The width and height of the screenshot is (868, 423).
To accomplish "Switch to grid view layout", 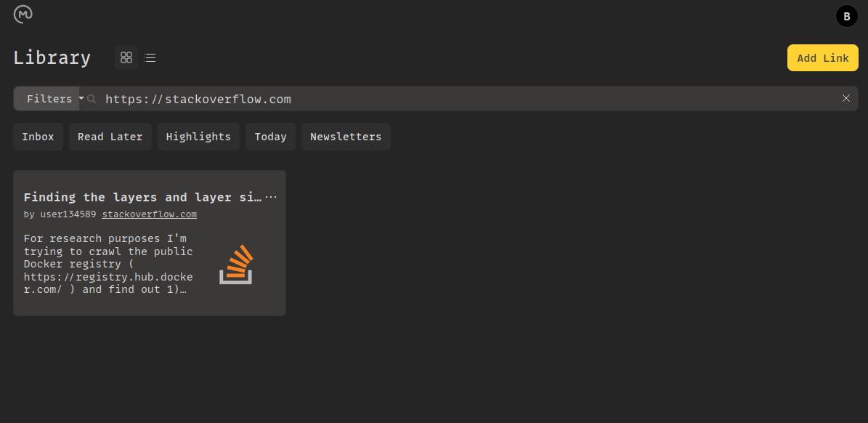I will pyautogui.click(x=126, y=57).
